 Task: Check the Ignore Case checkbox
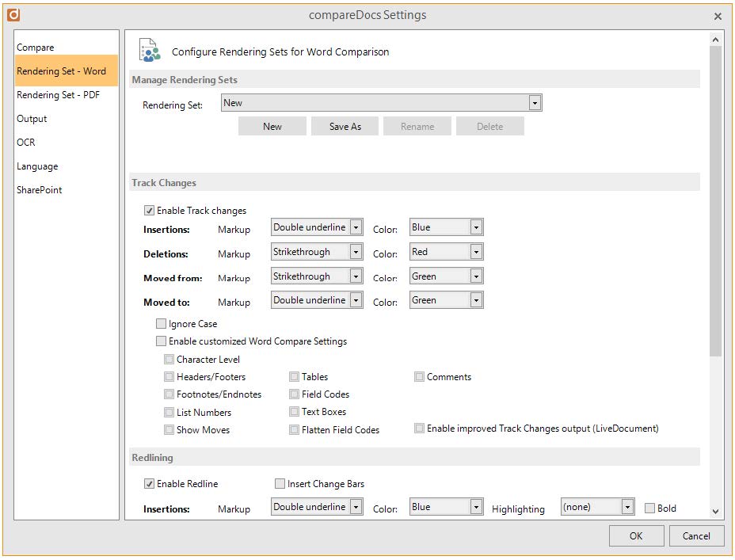click(161, 323)
